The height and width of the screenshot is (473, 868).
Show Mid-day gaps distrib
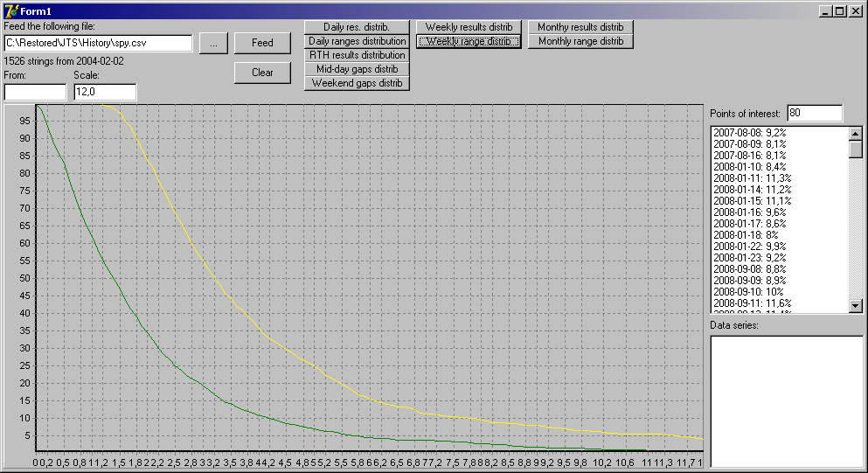357,69
